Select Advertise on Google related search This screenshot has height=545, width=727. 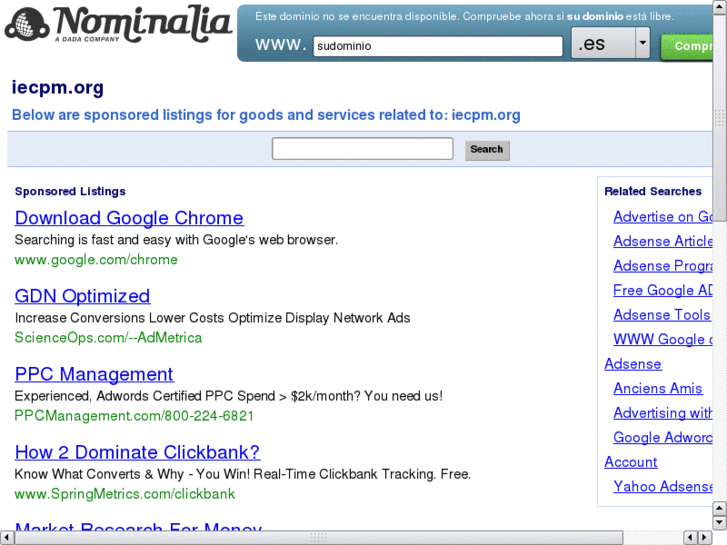(663, 217)
